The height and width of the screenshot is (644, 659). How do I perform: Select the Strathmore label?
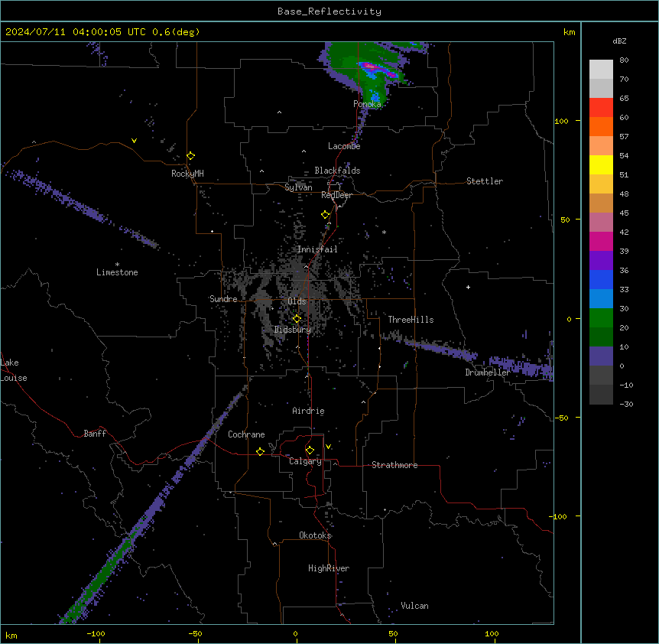coord(394,465)
